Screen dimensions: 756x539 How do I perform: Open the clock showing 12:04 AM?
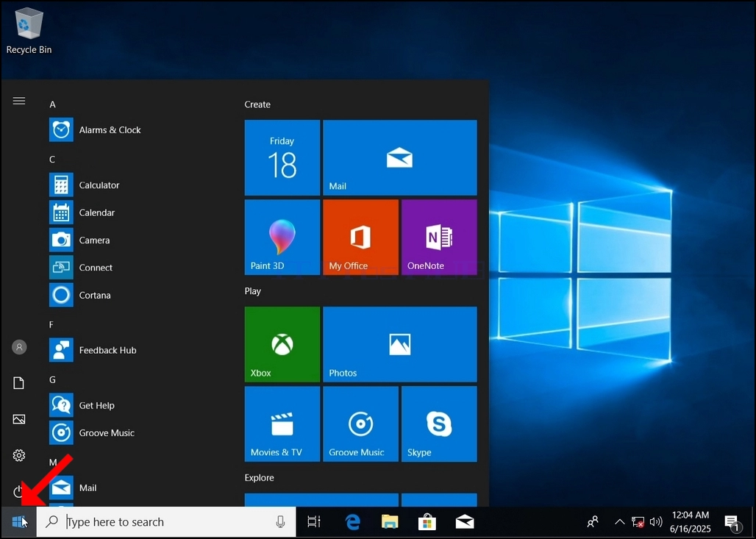click(691, 521)
